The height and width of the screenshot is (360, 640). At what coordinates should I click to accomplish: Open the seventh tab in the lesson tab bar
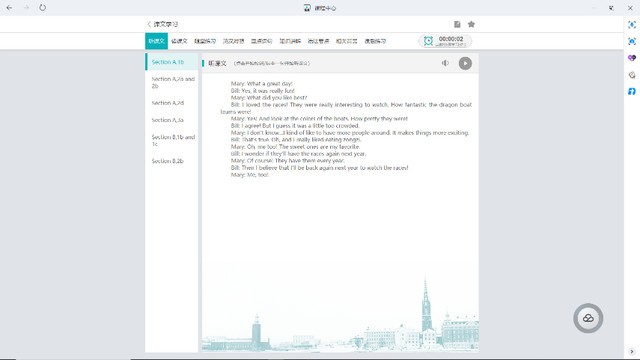(x=318, y=41)
